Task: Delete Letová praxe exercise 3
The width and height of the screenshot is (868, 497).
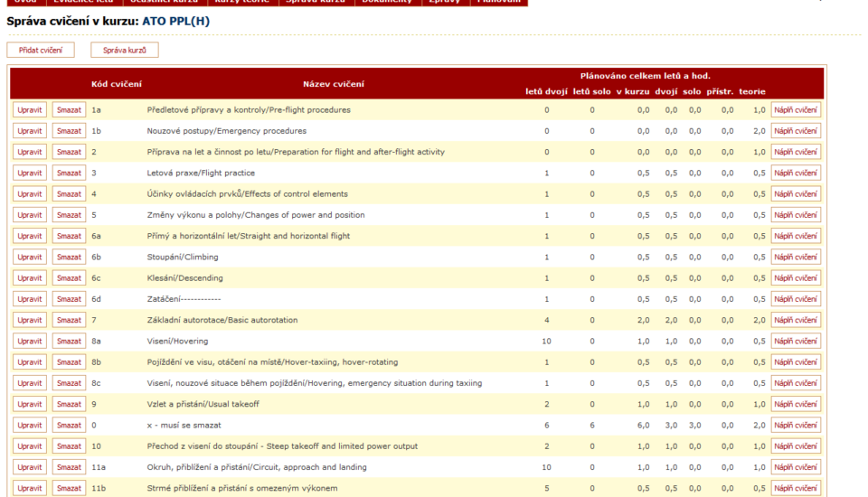Action: tap(69, 173)
